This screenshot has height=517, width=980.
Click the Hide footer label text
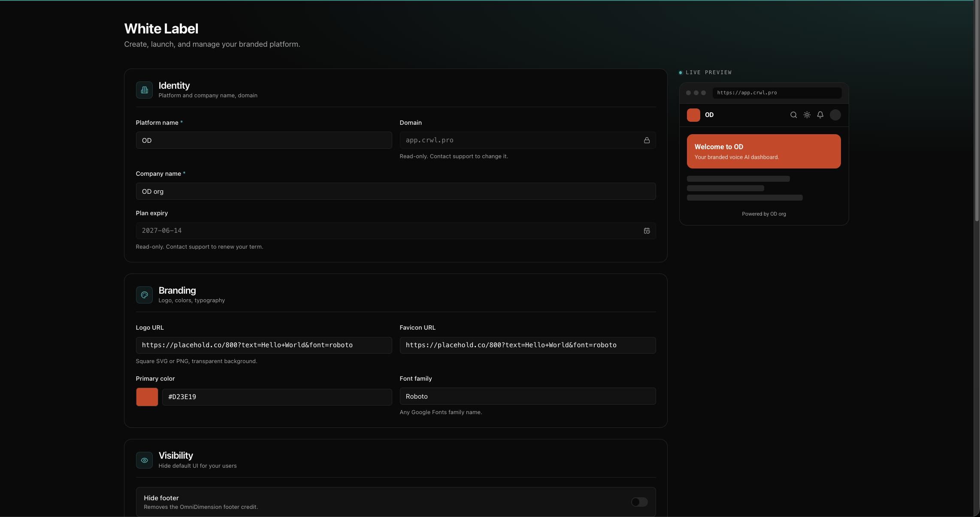click(161, 498)
